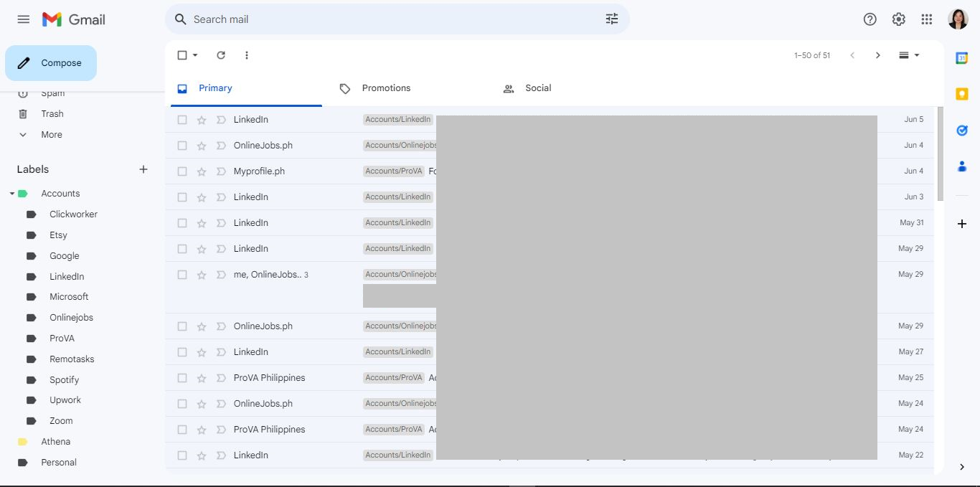Open Google Keep side panel
980x487 pixels.
[962, 94]
